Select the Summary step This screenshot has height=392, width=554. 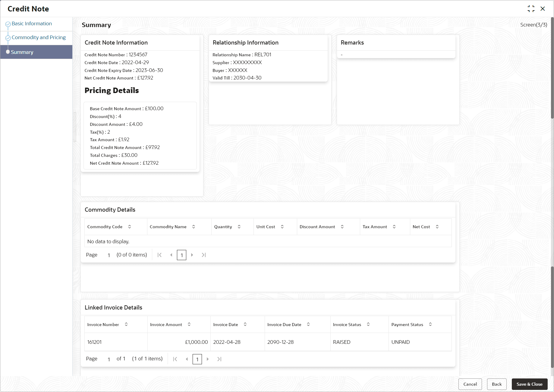(x=36, y=52)
